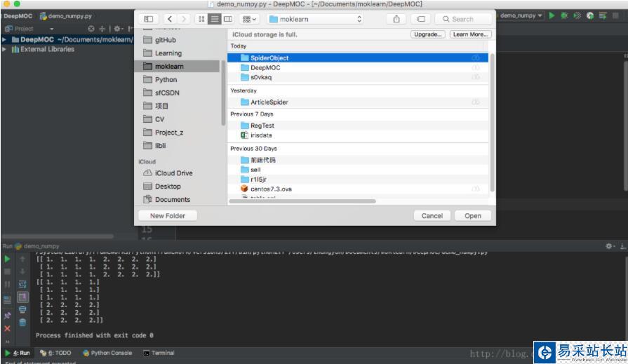Image resolution: width=628 pixels, height=364 pixels.
Task: Click the horizontal scrollbar in file list
Action: [302, 201]
